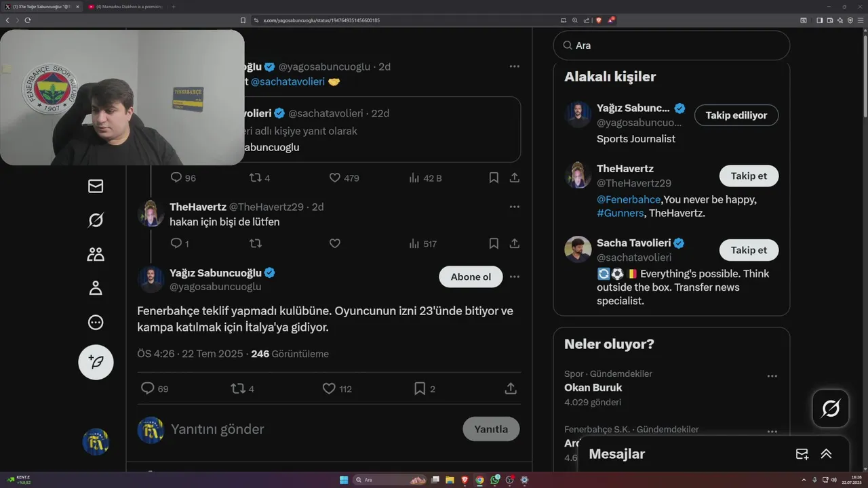Viewport: 868px width, 488px height.
Task: Open the @Fenerbahce mention in TheHavertz bio
Action: (629, 199)
